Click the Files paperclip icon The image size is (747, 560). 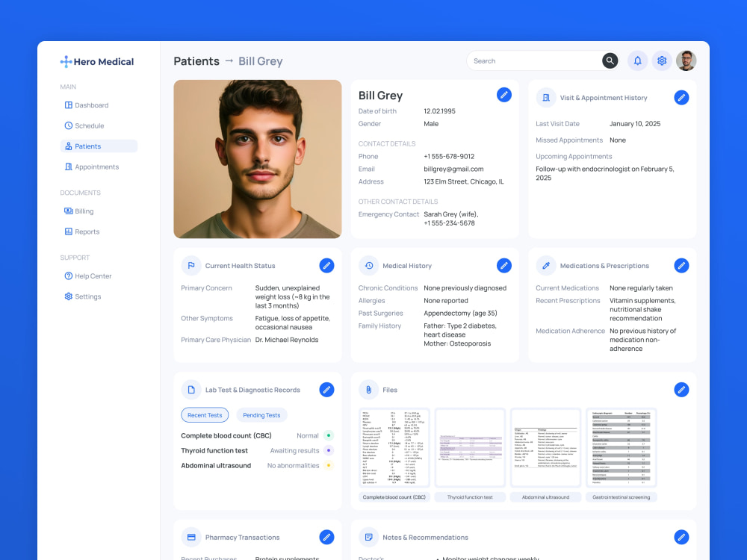click(x=369, y=390)
